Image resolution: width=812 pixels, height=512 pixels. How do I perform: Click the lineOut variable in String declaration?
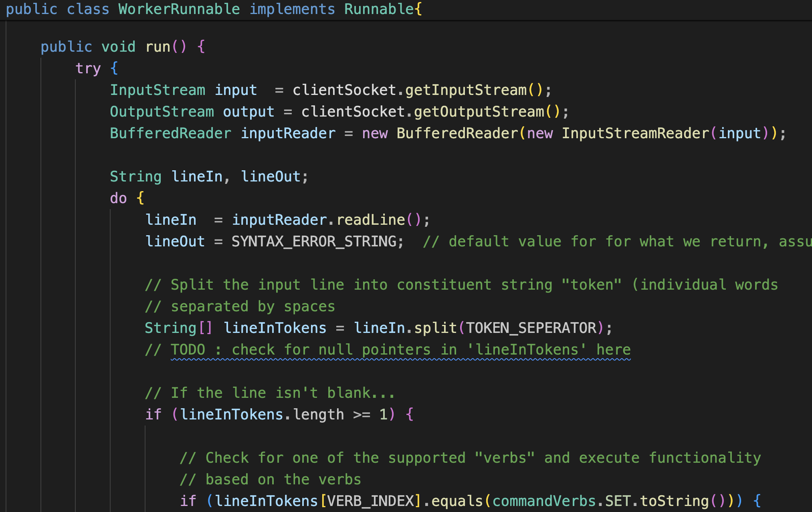(271, 177)
